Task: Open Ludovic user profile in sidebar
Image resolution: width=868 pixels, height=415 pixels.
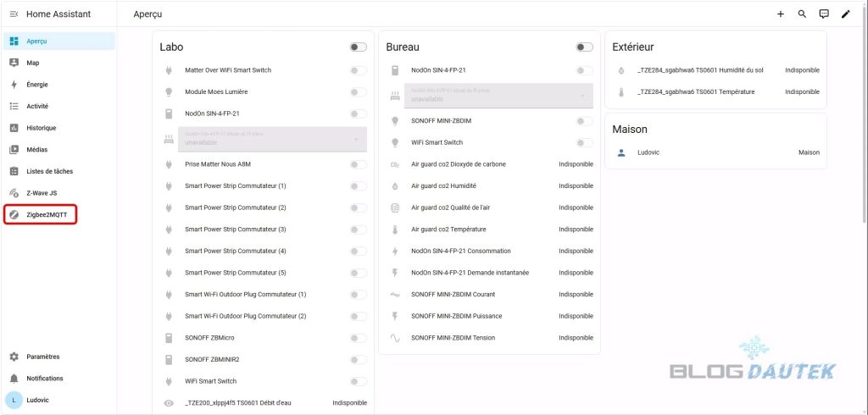Action: pyautogui.click(x=59, y=400)
